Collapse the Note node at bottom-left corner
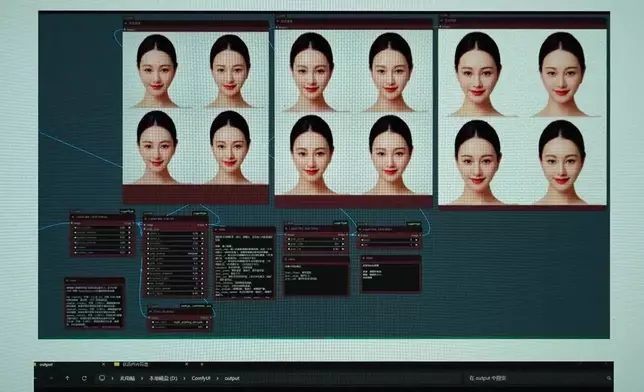644x392 pixels. tap(67, 281)
